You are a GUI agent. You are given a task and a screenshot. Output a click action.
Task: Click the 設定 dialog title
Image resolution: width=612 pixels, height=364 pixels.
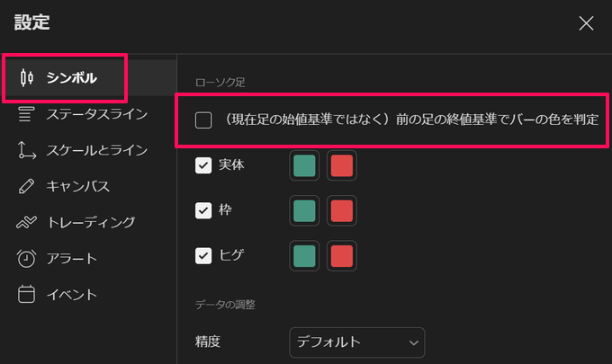point(32,22)
